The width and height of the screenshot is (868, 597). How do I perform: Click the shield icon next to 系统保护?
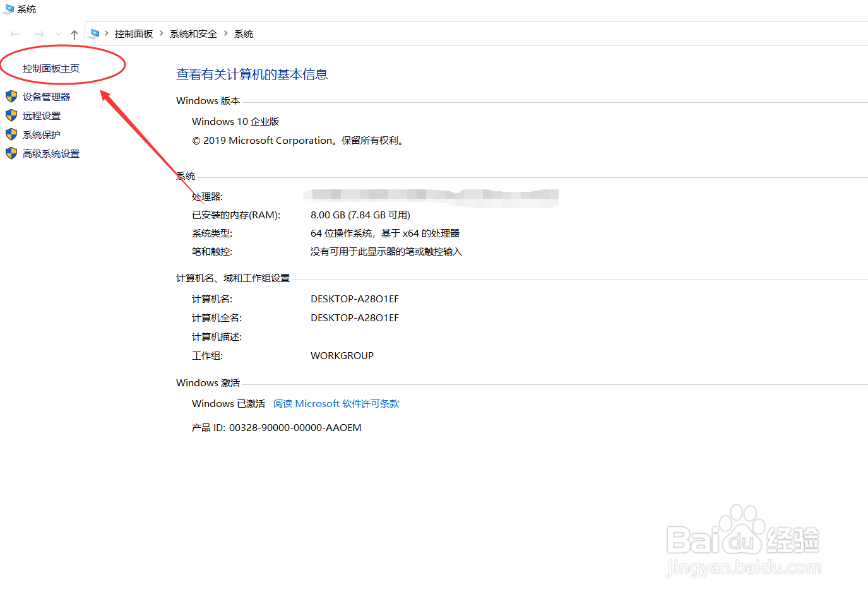[x=11, y=134]
